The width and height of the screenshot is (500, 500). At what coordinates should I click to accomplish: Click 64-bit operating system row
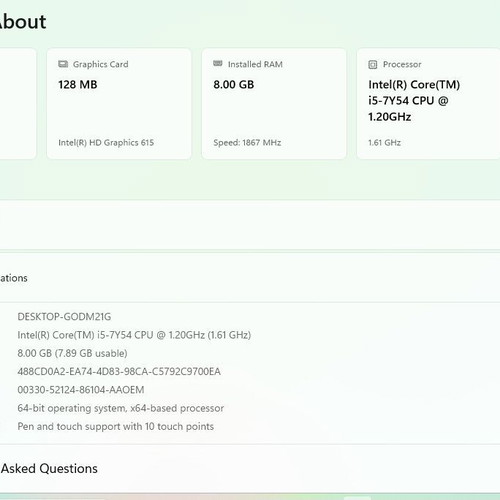point(121,408)
